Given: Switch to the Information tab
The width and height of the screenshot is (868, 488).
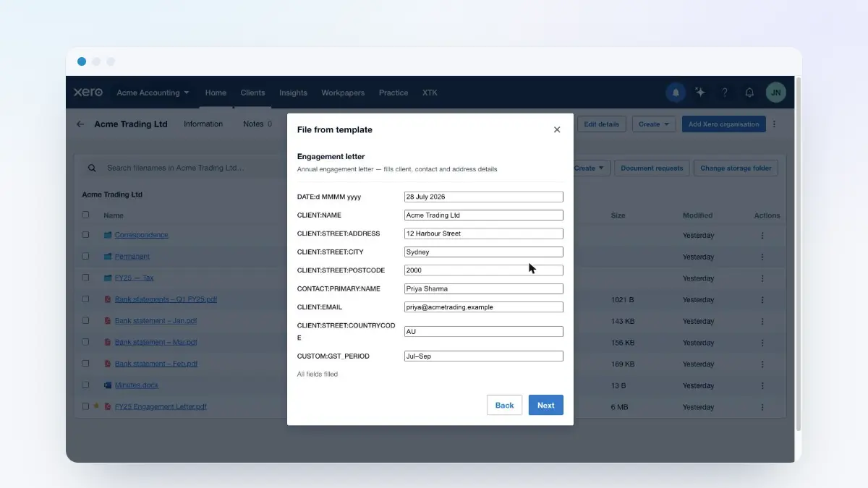Looking at the screenshot, I should [x=203, y=124].
